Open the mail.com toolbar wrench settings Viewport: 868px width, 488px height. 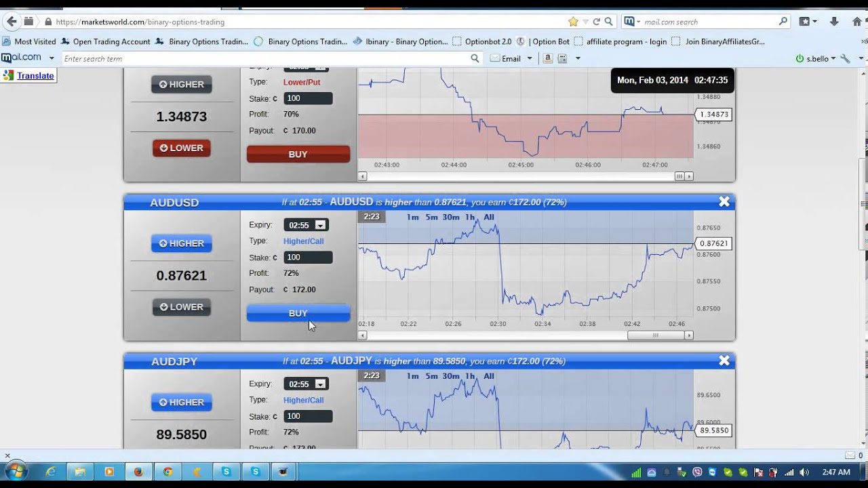click(x=845, y=58)
